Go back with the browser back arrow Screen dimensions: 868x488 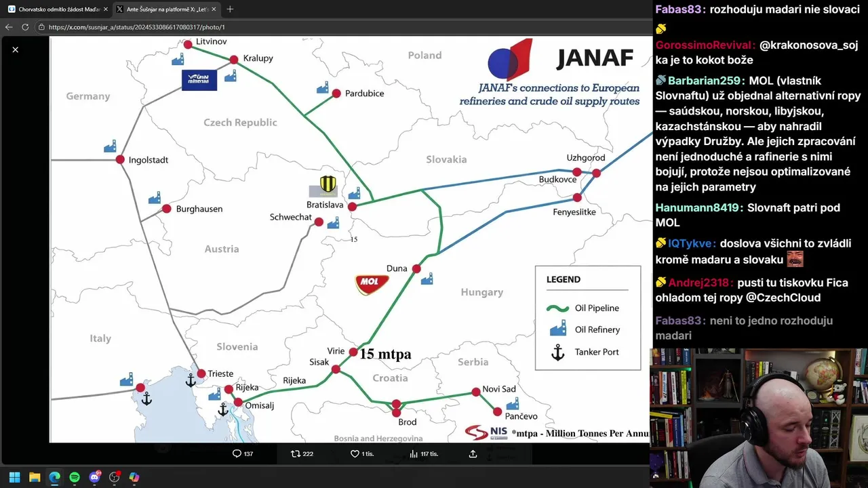9,27
